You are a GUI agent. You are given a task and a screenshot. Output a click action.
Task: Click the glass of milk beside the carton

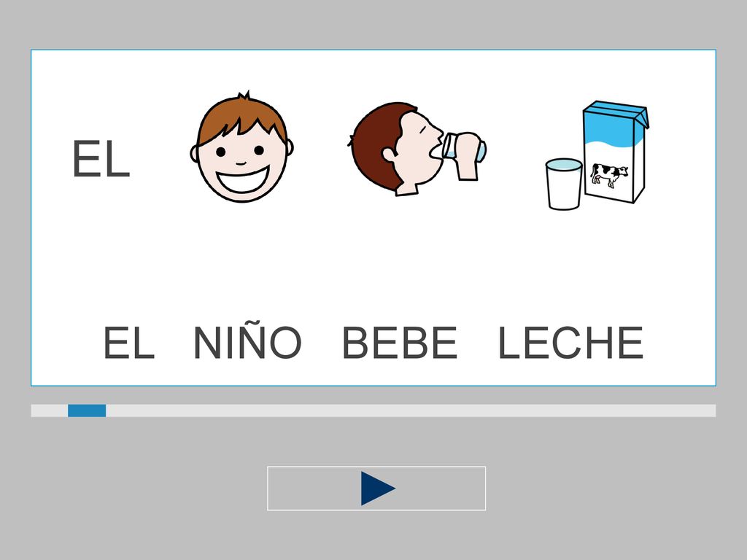point(564,184)
